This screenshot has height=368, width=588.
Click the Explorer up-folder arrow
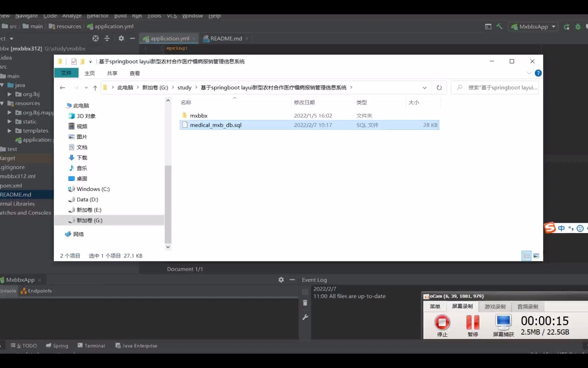click(95, 88)
